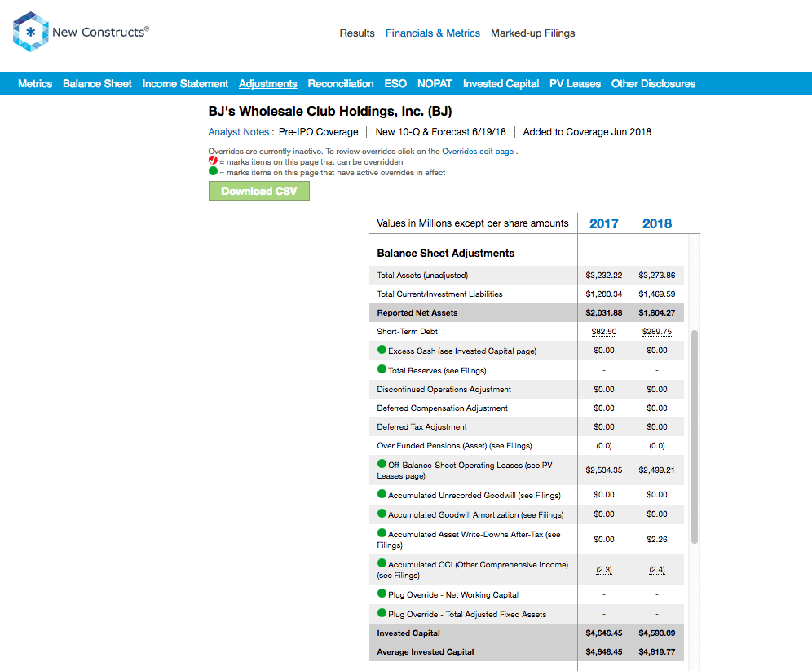This screenshot has height=671, width=812.
Task: Click 2018 asset write-downs value $2.26
Action: click(657, 540)
